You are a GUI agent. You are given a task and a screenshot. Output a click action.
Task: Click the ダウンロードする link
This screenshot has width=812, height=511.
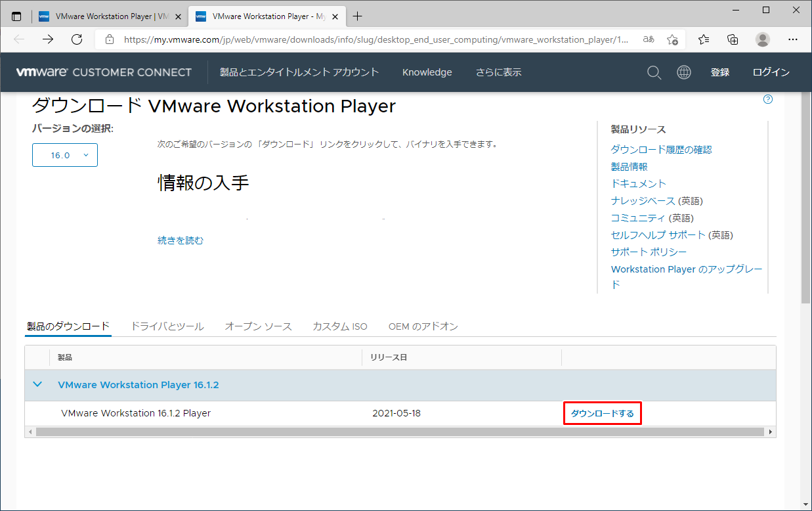coord(602,413)
